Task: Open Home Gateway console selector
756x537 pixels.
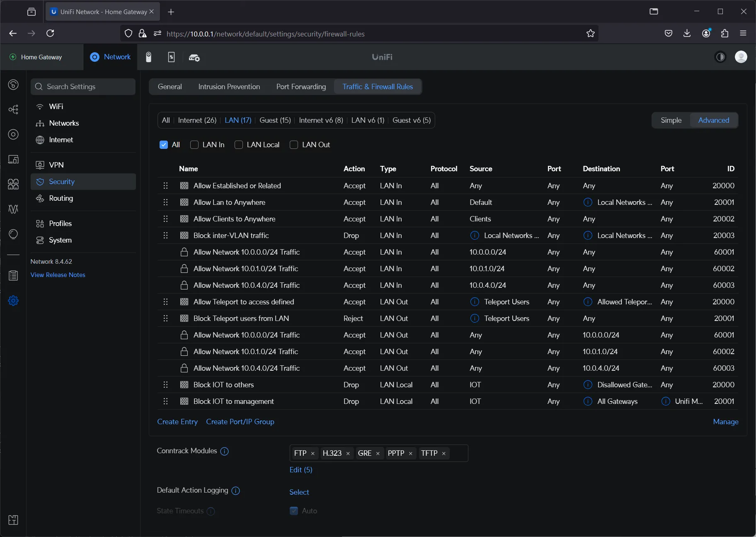Action: (41, 57)
